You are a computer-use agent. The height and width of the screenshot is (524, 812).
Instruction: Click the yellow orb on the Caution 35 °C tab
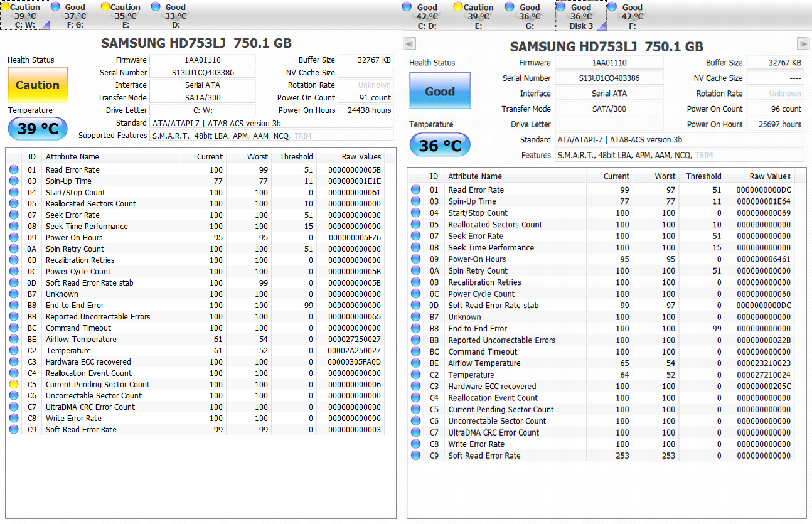[105, 7]
